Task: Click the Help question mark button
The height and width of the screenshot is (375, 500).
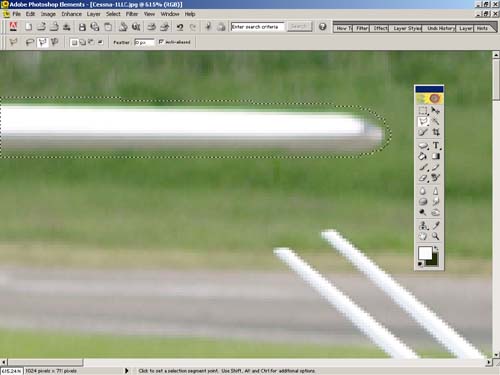Action: pyautogui.click(x=322, y=27)
